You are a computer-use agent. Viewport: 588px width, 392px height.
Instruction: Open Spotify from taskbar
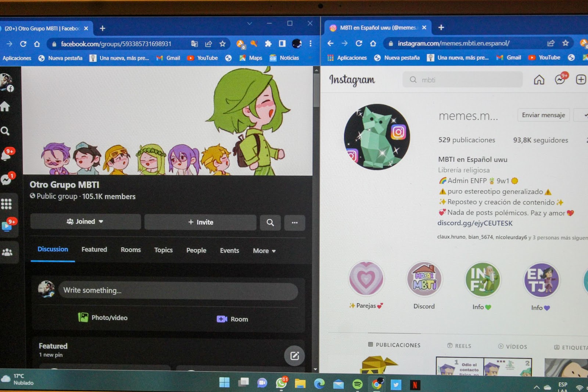tap(357, 384)
